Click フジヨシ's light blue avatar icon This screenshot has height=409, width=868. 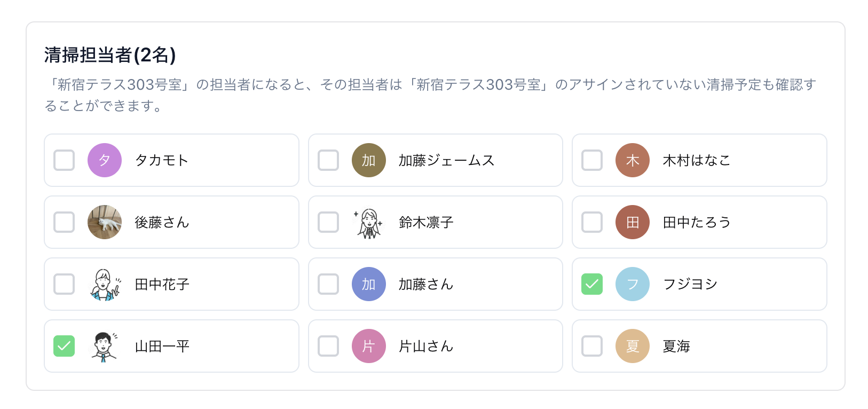click(x=633, y=284)
